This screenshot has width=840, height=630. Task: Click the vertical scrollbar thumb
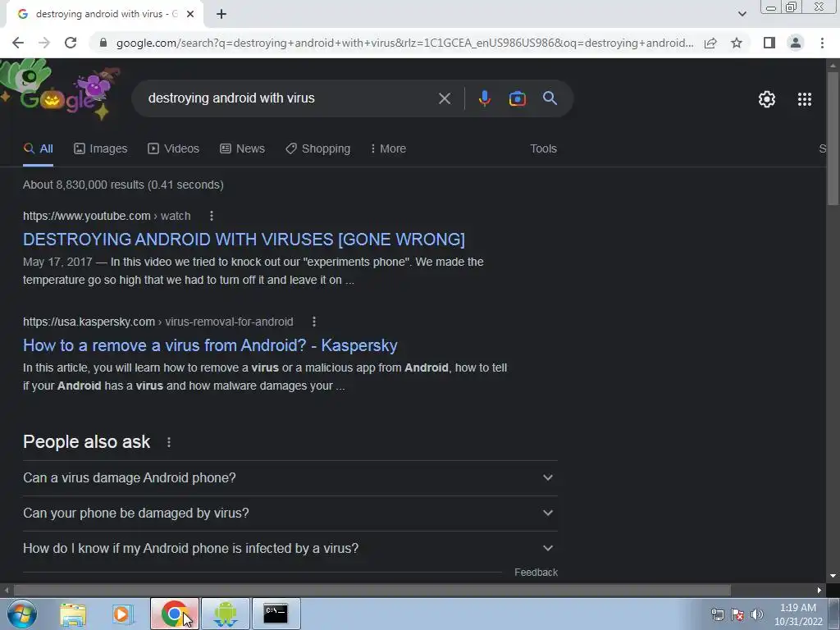pyautogui.click(x=833, y=137)
